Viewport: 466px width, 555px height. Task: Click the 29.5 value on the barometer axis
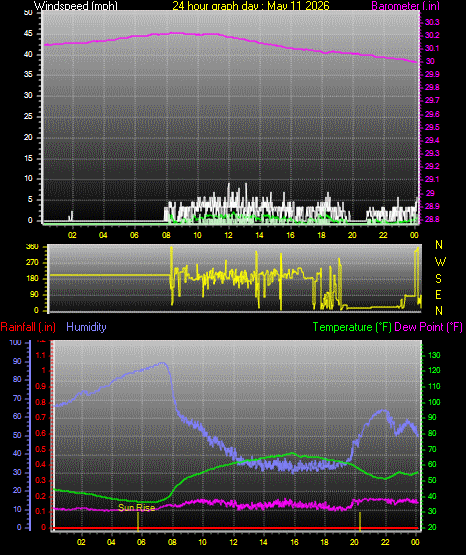[x=432, y=127]
